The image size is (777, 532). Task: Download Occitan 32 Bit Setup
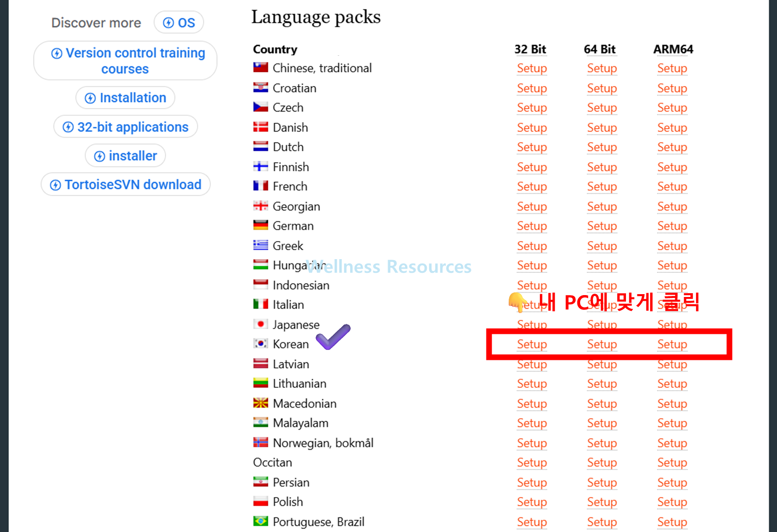(x=532, y=462)
